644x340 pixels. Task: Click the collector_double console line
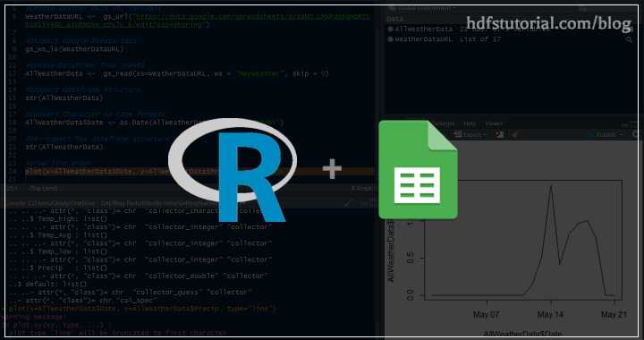click(138, 276)
